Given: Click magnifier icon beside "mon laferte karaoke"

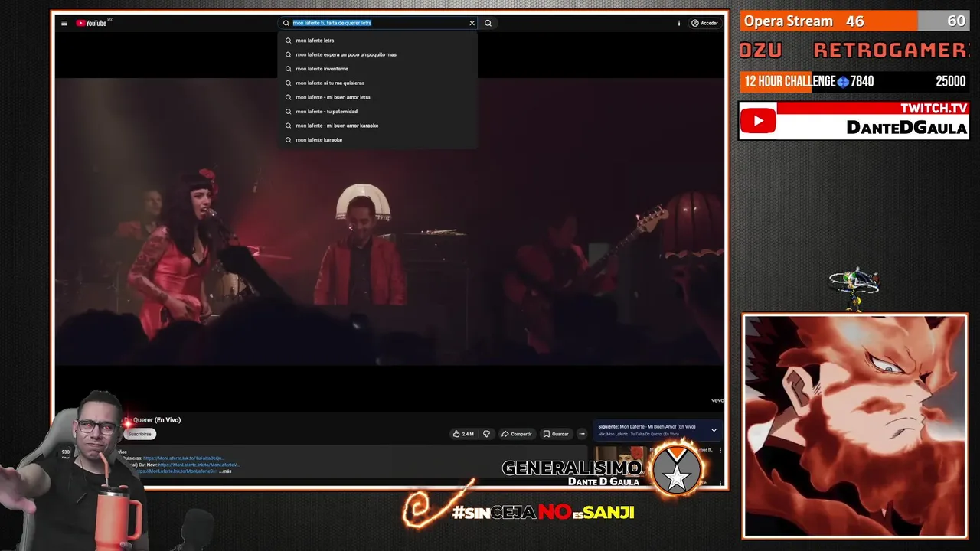Looking at the screenshot, I should point(289,140).
